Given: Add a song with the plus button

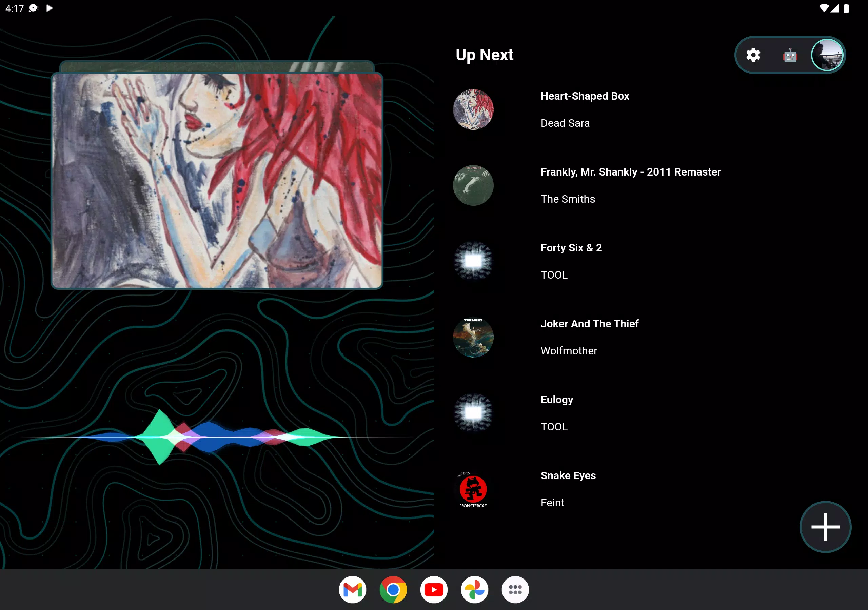Looking at the screenshot, I should pyautogui.click(x=825, y=527).
